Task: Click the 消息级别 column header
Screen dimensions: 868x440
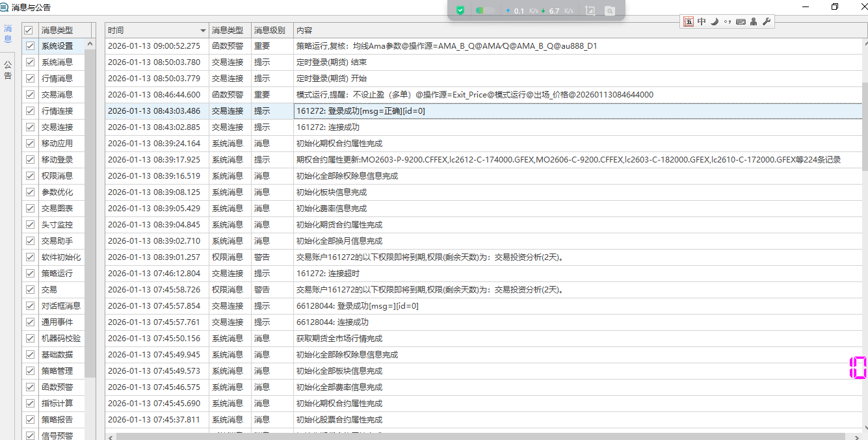Action: [x=270, y=31]
